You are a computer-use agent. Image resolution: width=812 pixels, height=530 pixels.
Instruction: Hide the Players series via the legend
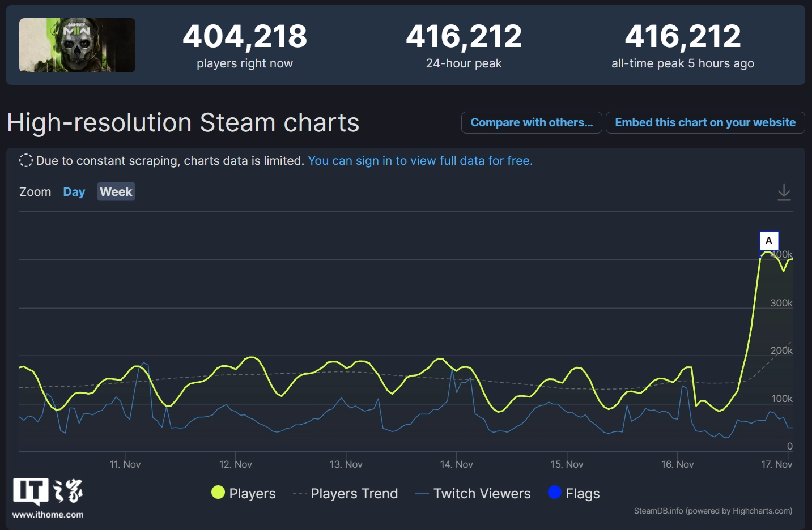point(251,493)
